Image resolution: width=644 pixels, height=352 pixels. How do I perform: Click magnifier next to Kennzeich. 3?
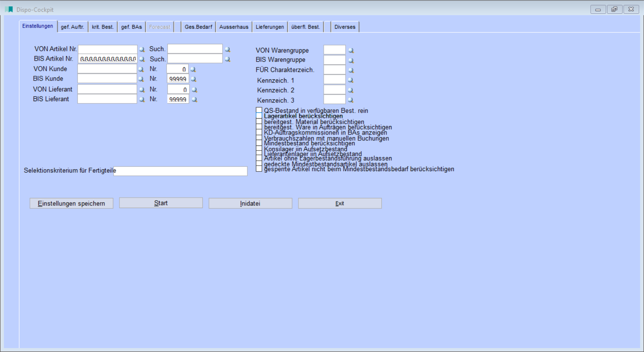[x=351, y=100]
